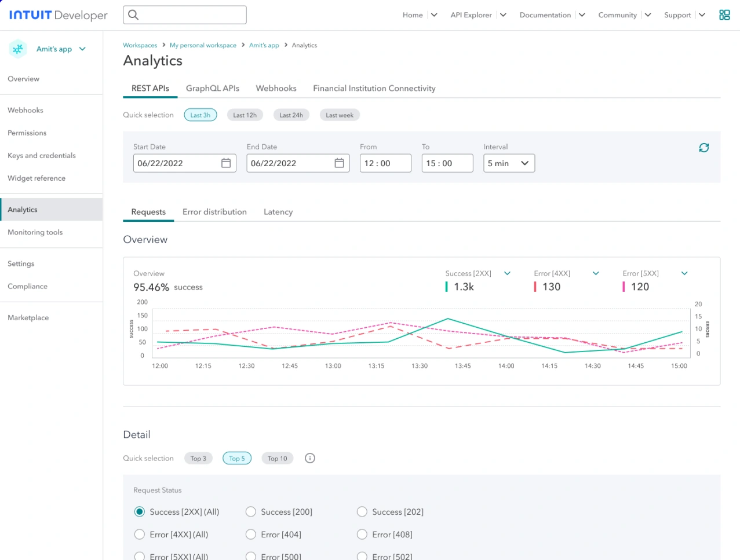Open the Start Date calendar picker
Screen dimensions: 740x560
pyautogui.click(x=226, y=163)
